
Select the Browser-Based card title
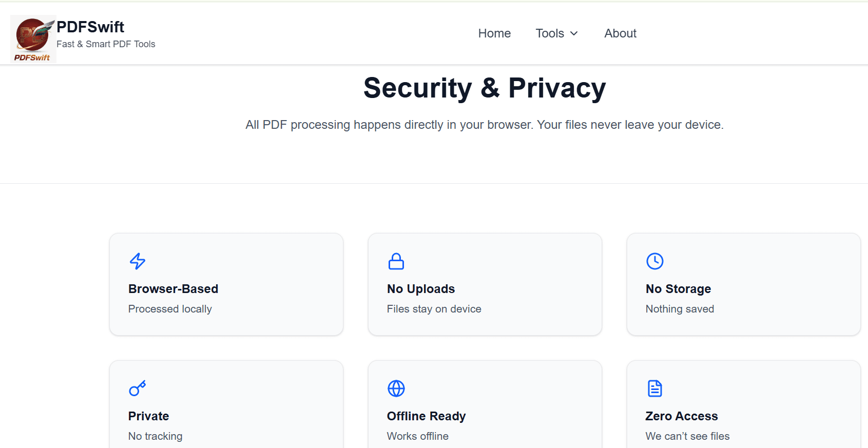point(173,289)
